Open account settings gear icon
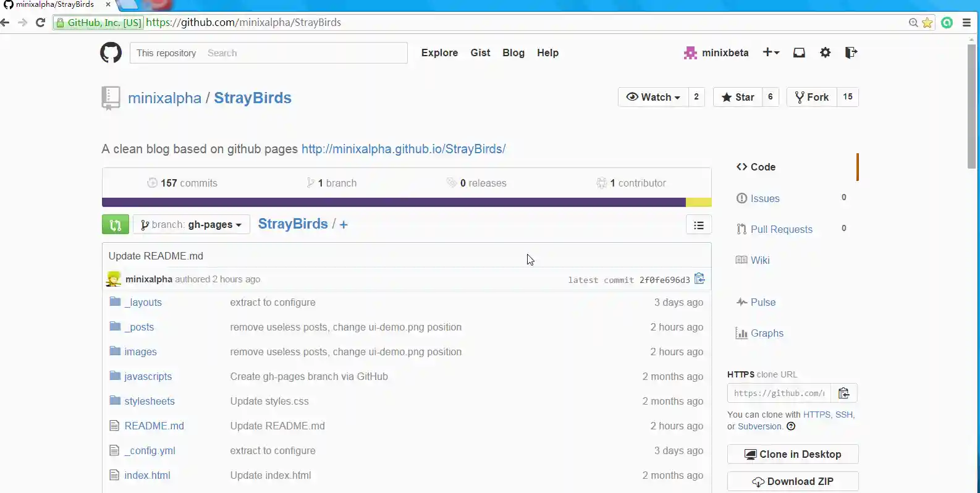Screen dimensions: 980x493 coord(825,53)
